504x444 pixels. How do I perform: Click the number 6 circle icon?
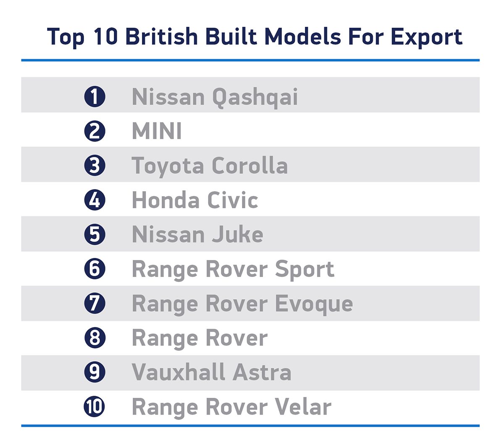tap(94, 269)
